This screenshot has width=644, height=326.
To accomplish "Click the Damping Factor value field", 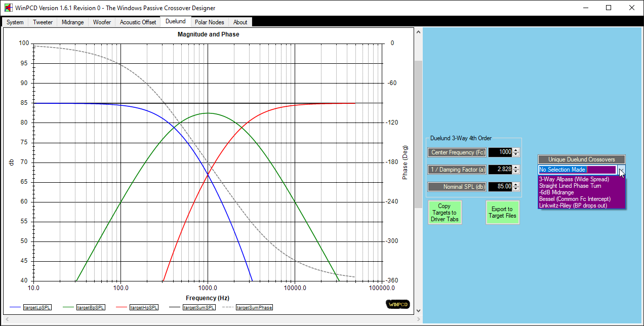I will tap(500, 170).
